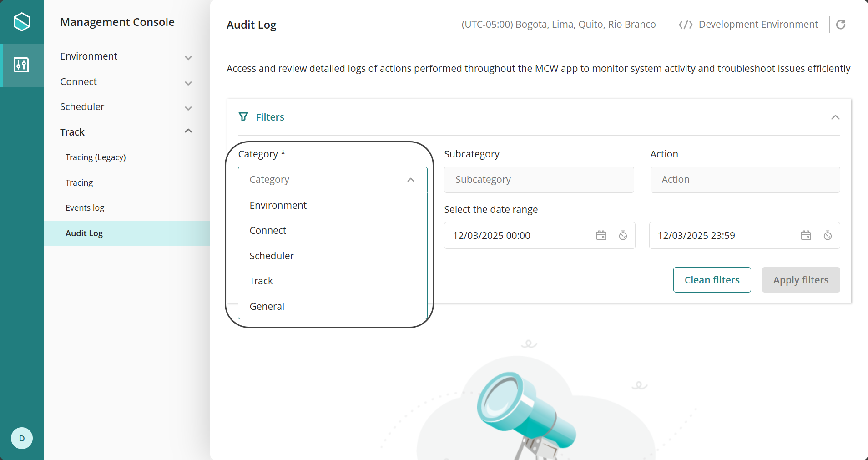Open the Tracing (Legacy) page
This screenshot has height=460, width=868.
(96, 157)
